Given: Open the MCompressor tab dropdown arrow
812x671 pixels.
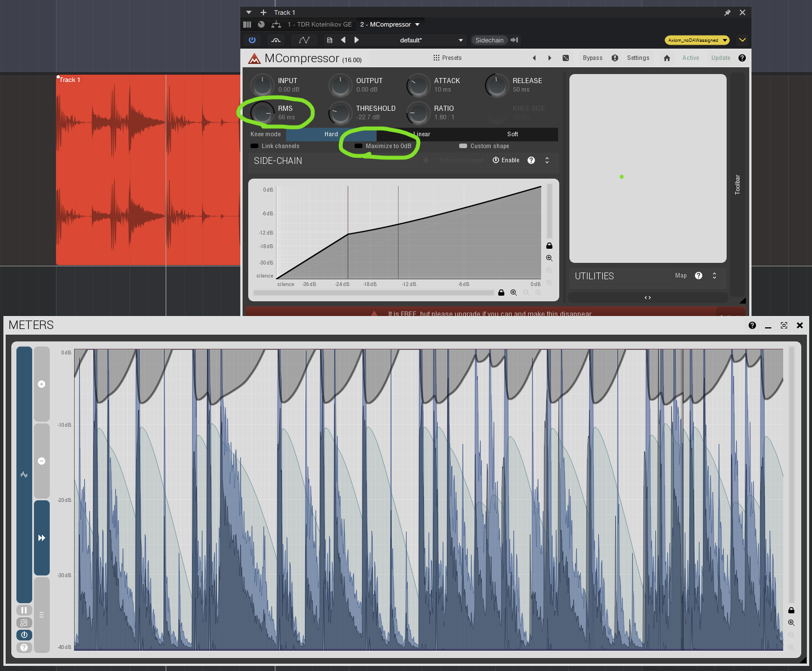Looking at the screenshot, I should coord(417,24).
